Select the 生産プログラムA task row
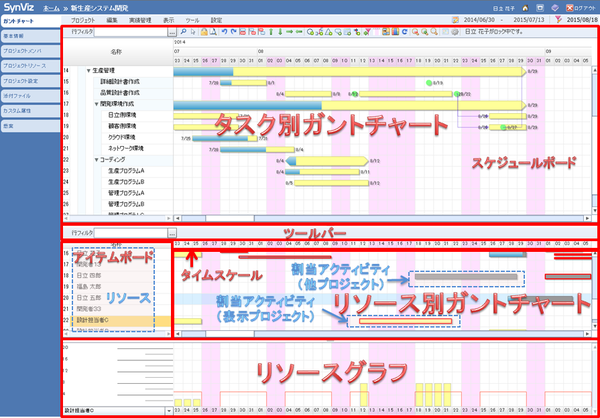 point(118,170)
